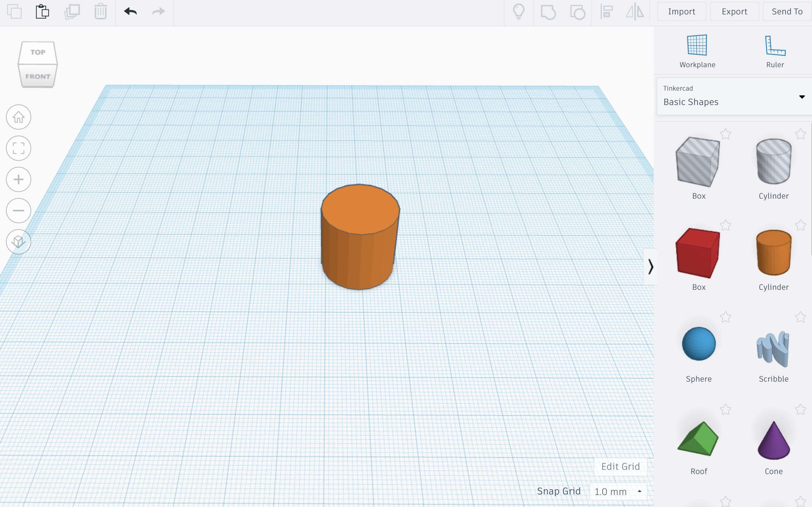The width and height of the screenshot is (812, 507).
Task: Favorite the Scribble with its star
Action: pos(801,317)
